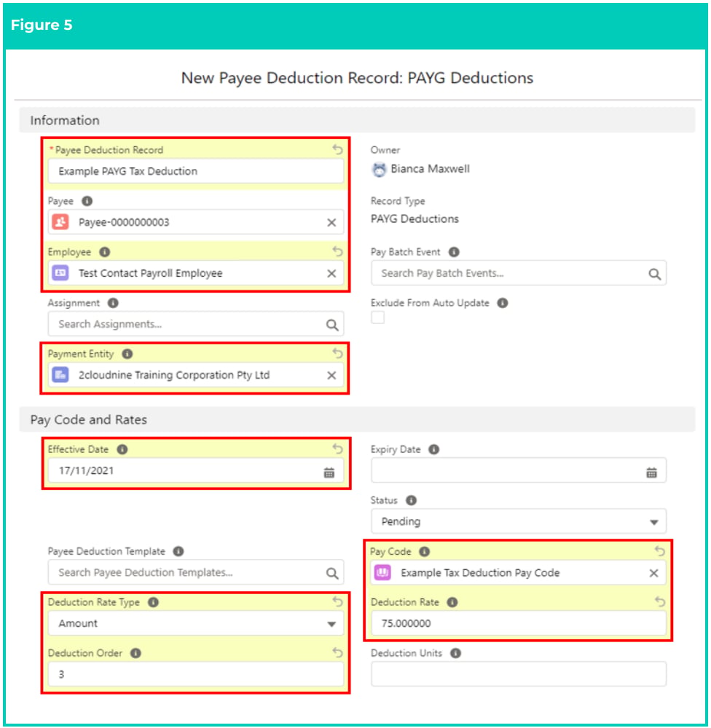
Task: Click the Payment Entity account icon
Action: pyautogui.click(x=60, y=375)
